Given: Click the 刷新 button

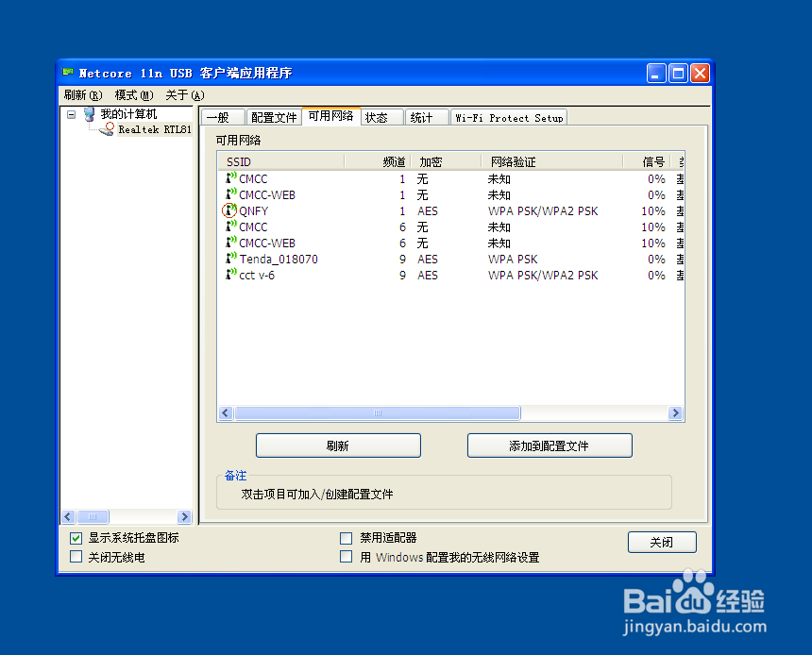Looking at the screenshot, I should point(338,445).
